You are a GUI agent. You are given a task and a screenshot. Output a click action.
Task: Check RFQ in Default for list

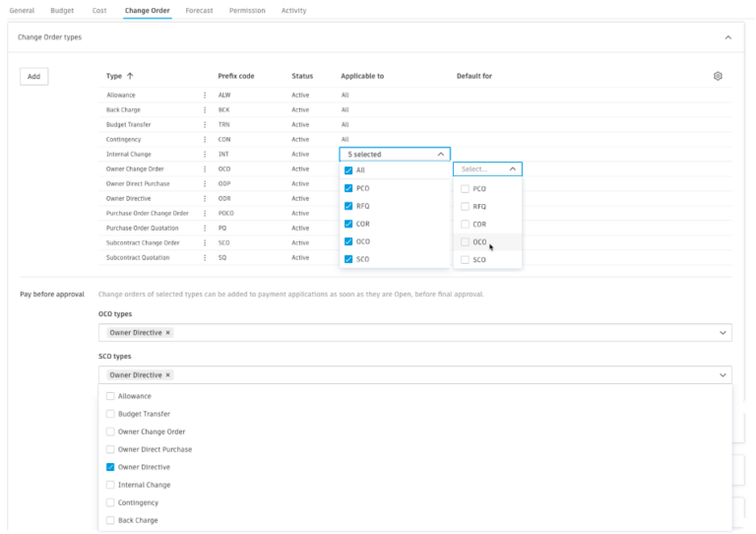click(465, 207)
